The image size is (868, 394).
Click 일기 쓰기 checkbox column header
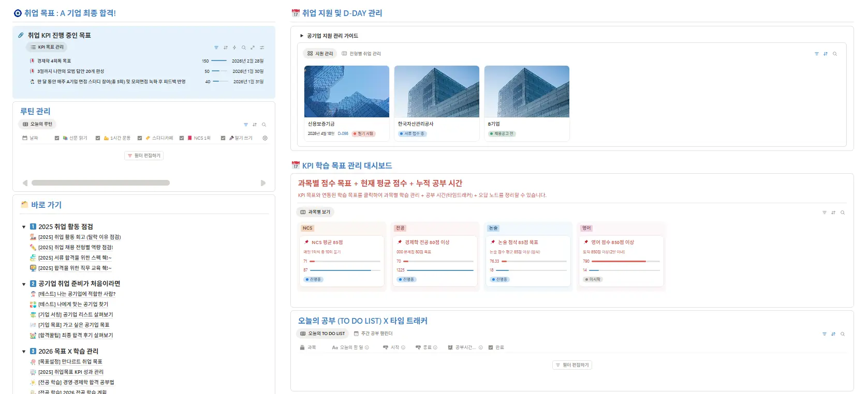[x=237, y=138]
